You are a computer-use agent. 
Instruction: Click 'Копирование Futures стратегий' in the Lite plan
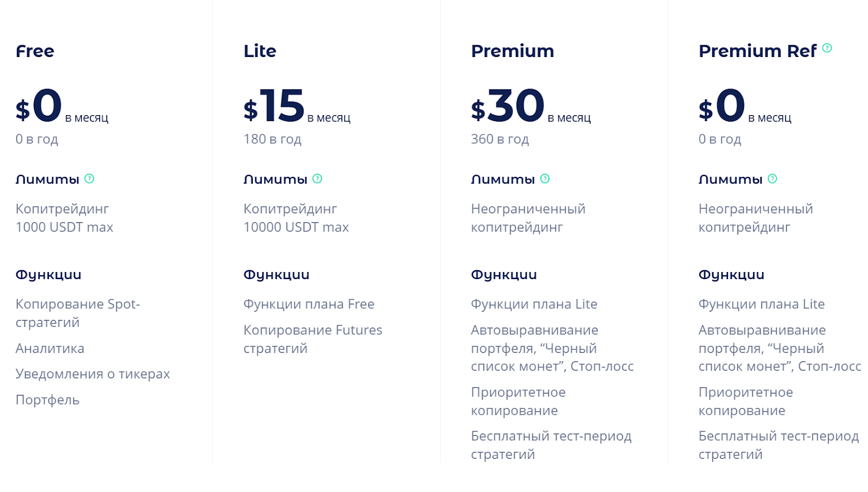pyautogui.click(x=313, y=339)
